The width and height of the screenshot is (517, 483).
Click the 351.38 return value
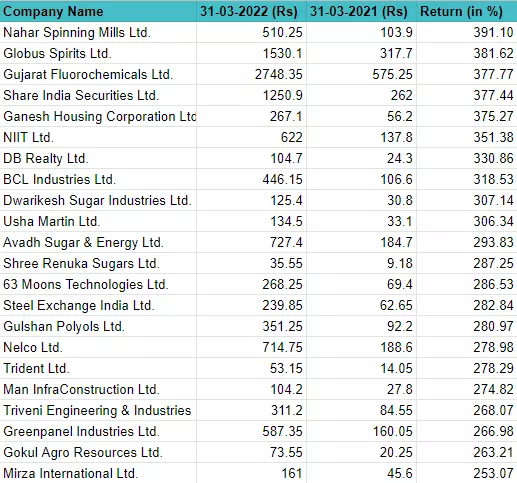pyautogui.click(x=493, y=138)
